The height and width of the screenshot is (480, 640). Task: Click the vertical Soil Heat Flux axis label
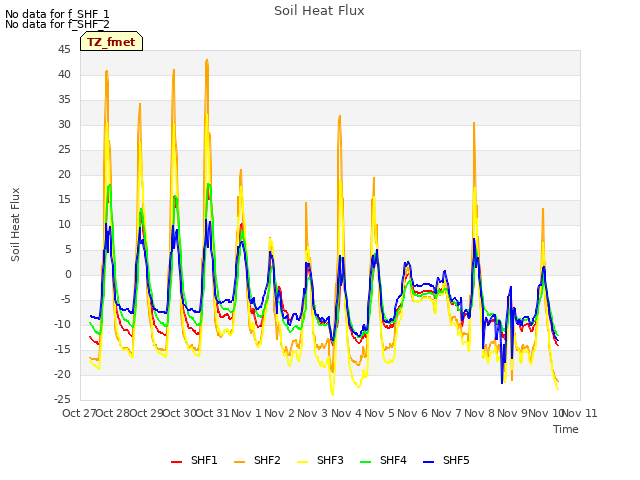tap(16, 224)
